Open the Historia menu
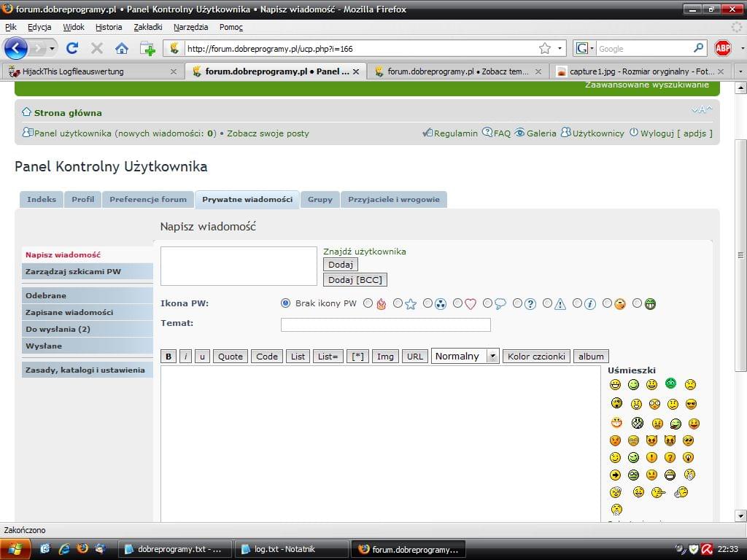This screenshot has height=560, width=747. coord(109,27)
